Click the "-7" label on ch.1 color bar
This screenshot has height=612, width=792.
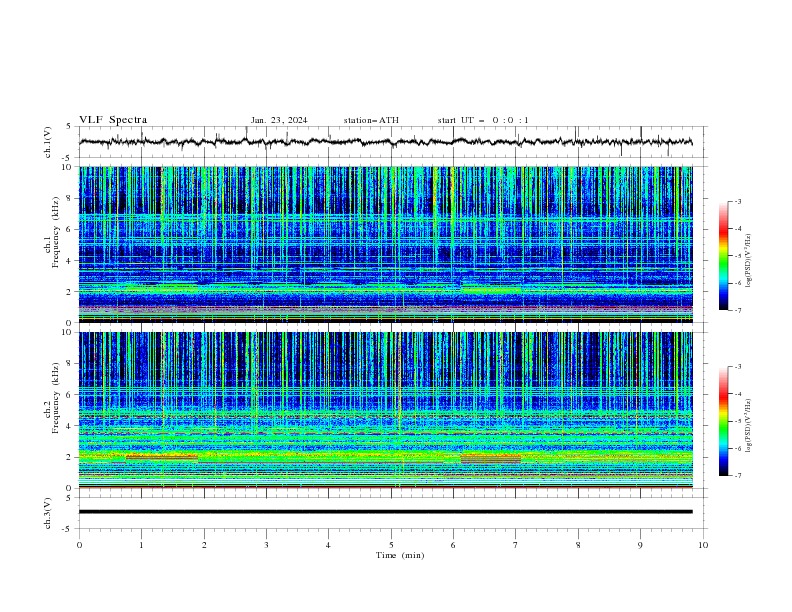pyautogui.click(x=738, y=310)
